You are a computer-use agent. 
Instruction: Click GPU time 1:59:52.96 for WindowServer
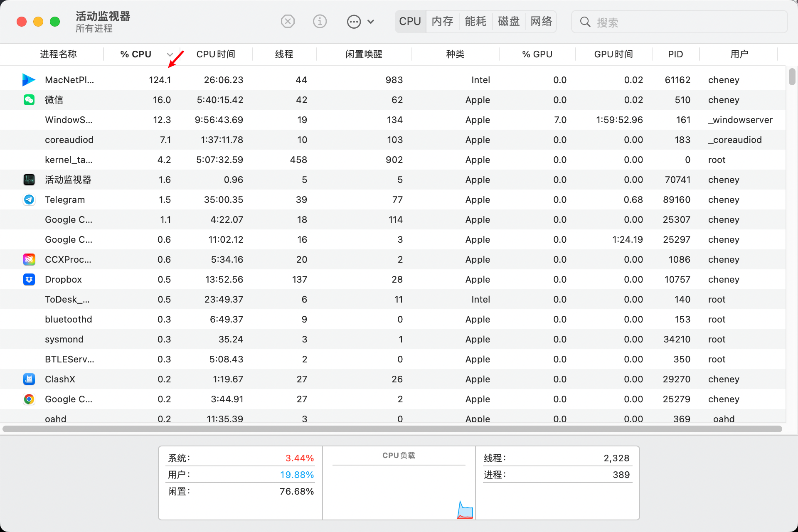[619, 120]
